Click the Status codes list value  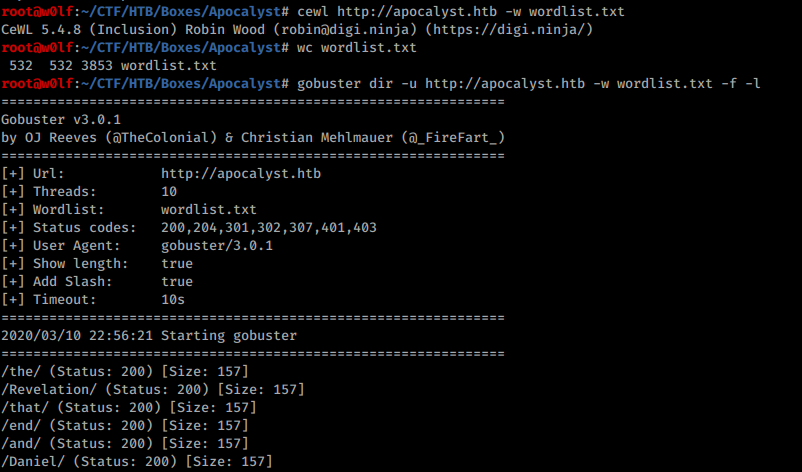tap(269, 228)
